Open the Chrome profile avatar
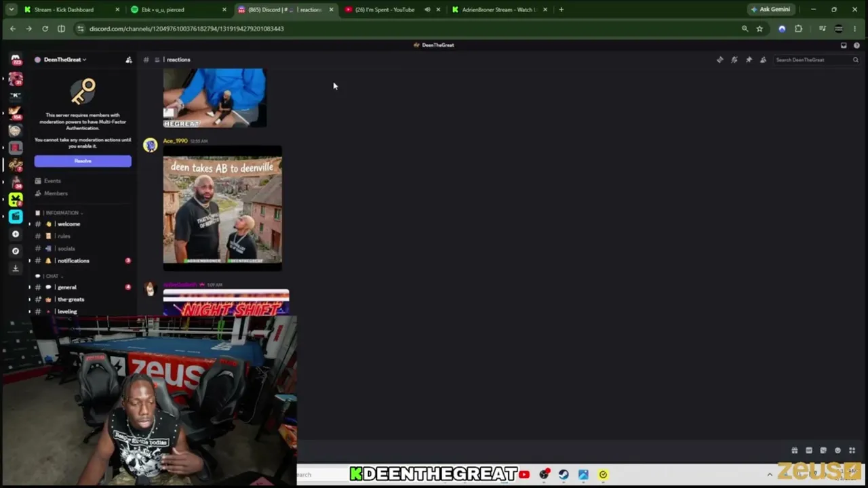The width and height of the screenshot is (868, 488). (839, 28)
